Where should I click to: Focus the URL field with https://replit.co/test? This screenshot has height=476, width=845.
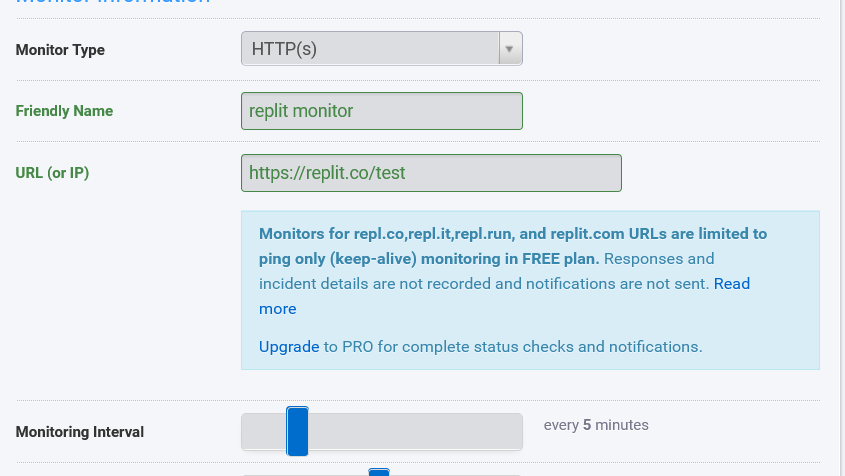[431, 173]
